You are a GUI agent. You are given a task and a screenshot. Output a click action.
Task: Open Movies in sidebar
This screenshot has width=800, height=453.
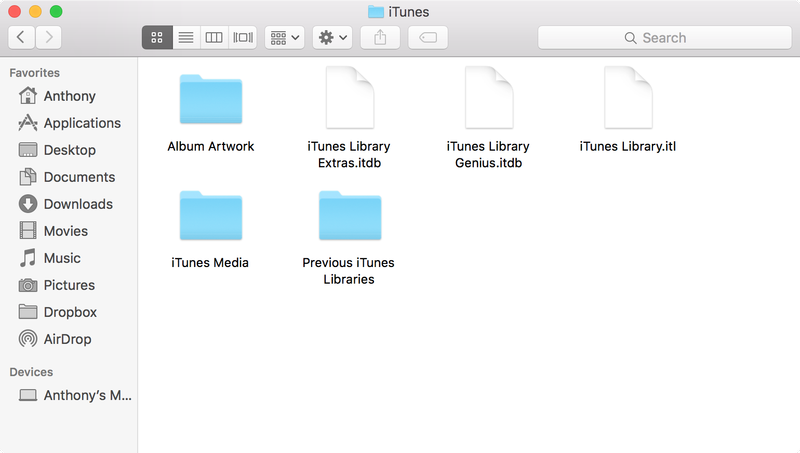click(69, 231)
